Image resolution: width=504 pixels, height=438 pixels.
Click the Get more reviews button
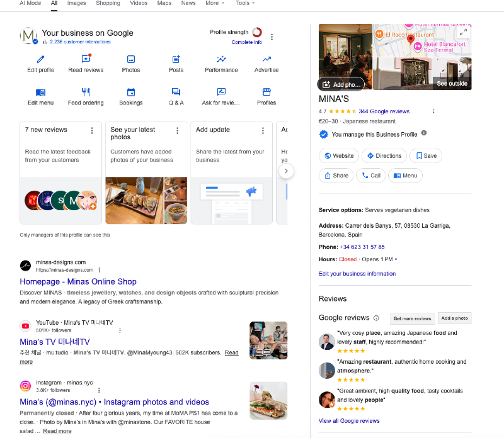click(x=412, y=318)
